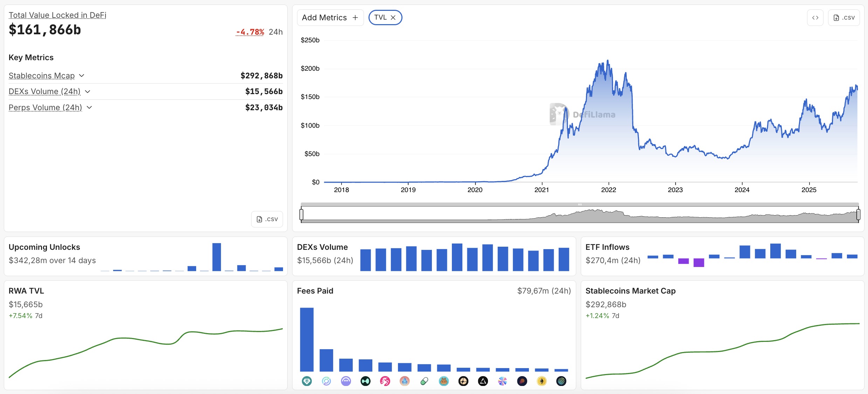The height and width of the screenshot is (394, 868).
Task: Click Total Value Locked in DeFi link
Action: [x=57, y=15]
